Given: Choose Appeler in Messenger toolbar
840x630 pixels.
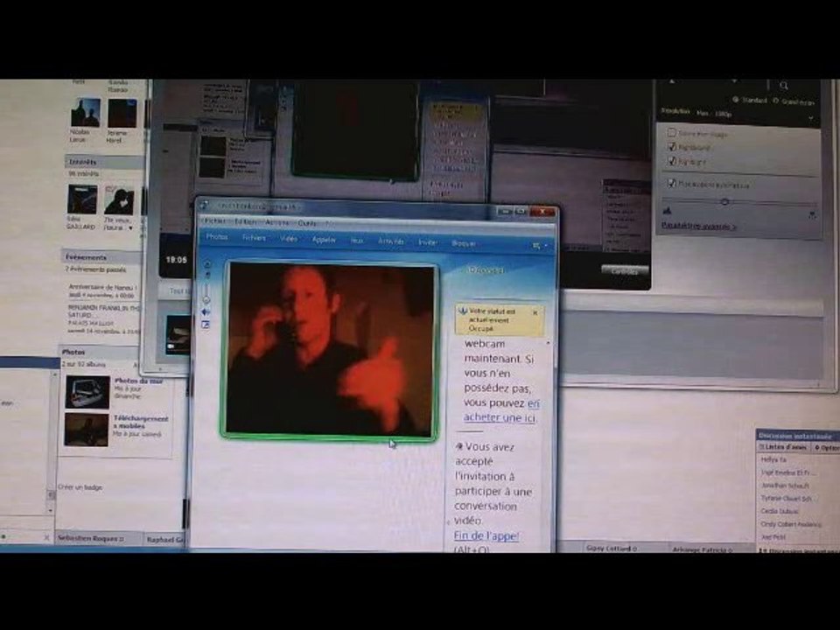Looking at the screenshot, I should (x=324, y=240).
